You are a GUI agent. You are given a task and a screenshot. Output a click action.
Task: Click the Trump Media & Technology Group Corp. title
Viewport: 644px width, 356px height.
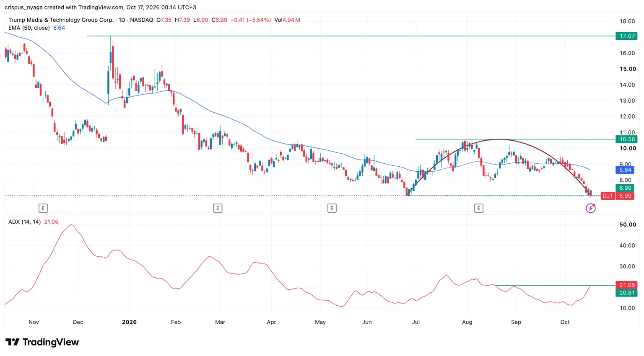pos(61,20)
